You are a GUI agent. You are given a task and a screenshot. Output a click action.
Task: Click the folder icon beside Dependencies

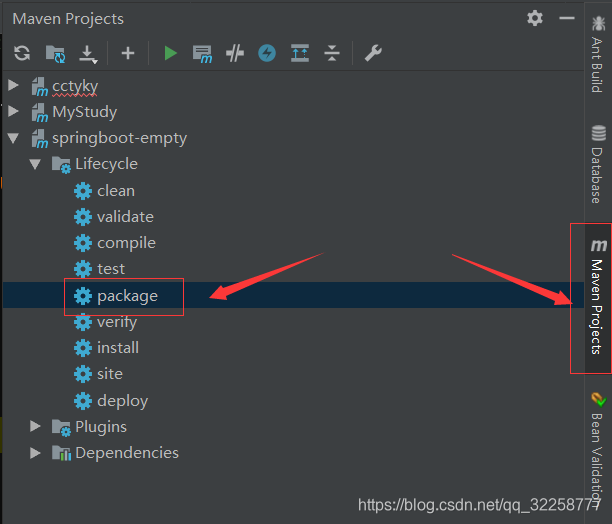pyautogui.click(x=61, y=453)
